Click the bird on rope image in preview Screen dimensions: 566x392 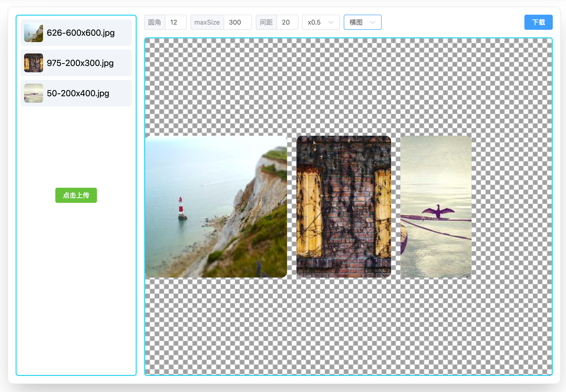coord(436,207)
